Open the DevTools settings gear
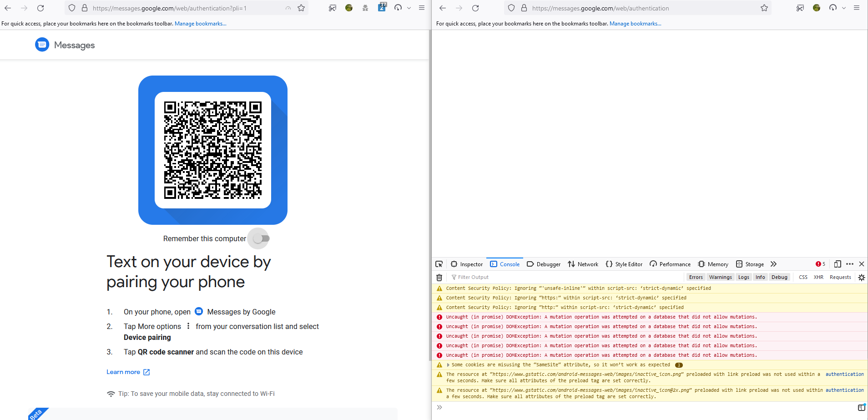868x420 pixels. click(x=861, y=278)
